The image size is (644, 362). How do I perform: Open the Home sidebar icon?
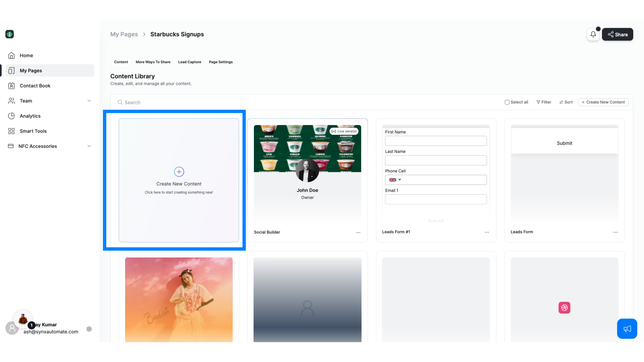tap(11, 56)
